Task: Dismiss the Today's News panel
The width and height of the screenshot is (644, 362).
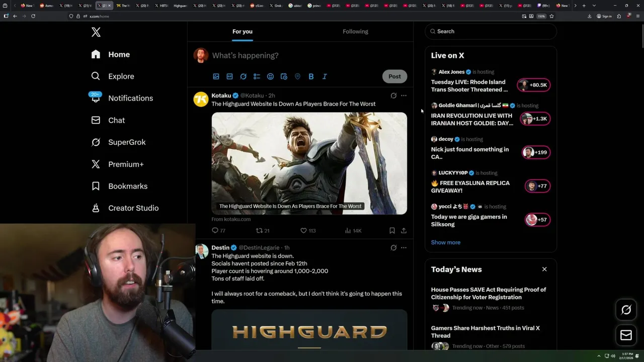Action: (x=544, y=269)
